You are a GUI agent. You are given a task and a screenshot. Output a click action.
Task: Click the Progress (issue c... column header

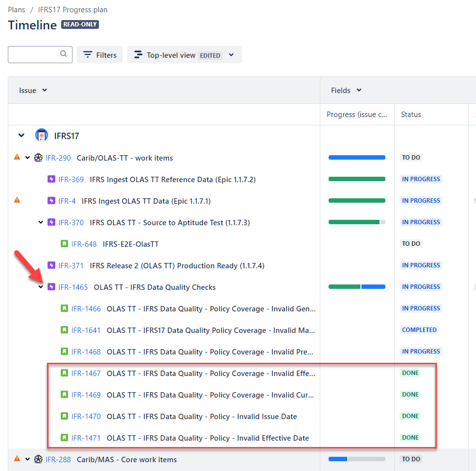(357, 115)
